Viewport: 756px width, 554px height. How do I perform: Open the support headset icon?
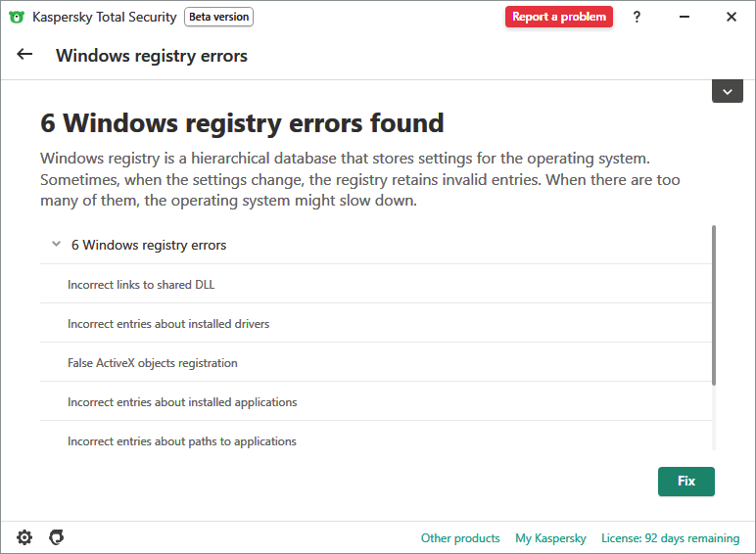pos(57,537)
